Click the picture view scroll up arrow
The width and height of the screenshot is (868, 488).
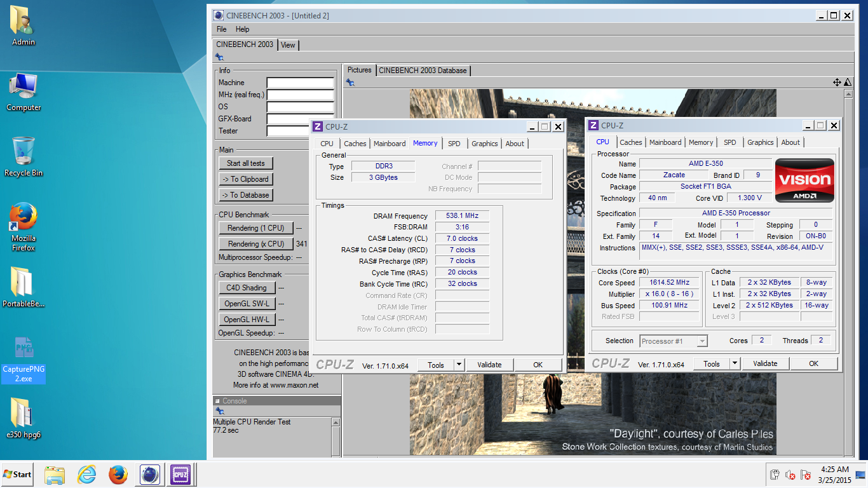(x=848, y=94)
